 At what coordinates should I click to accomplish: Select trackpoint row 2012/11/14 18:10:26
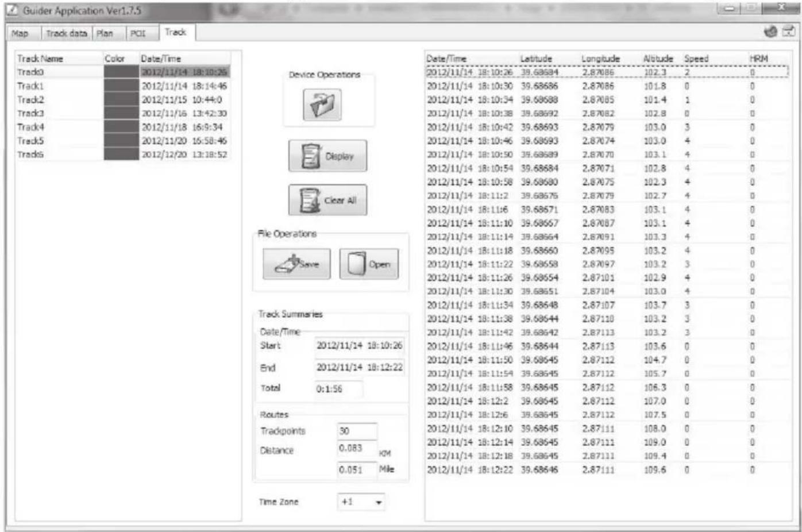click(x=607, y=72)
